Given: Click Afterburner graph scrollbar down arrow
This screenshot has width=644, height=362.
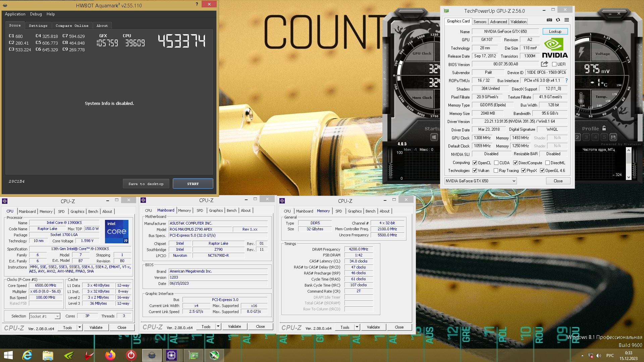Looking at the screenshot, I should [629, 177].
